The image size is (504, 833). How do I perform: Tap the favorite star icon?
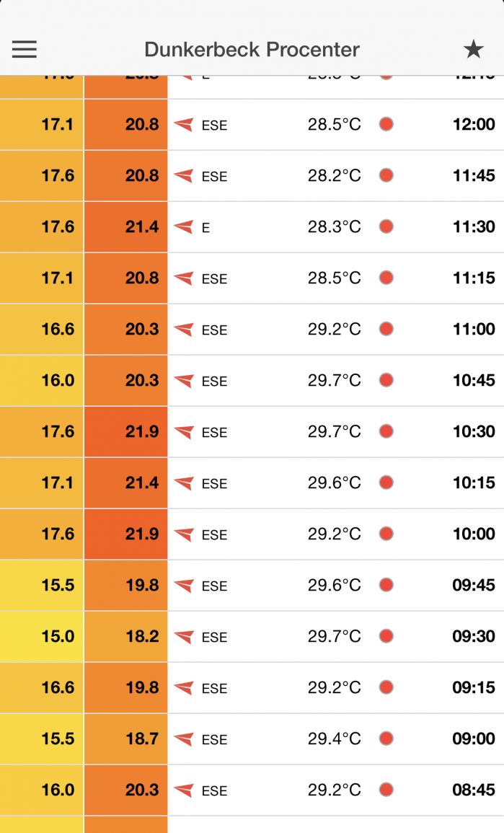(473, 49)
